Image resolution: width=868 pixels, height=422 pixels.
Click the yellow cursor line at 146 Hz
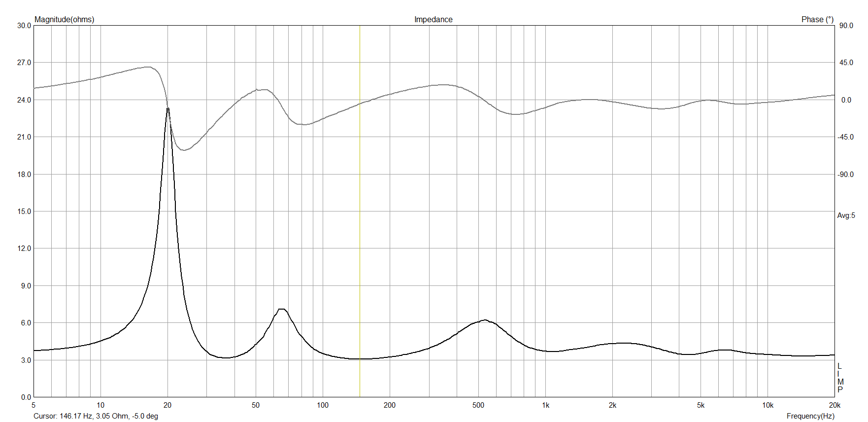point(360,211)
